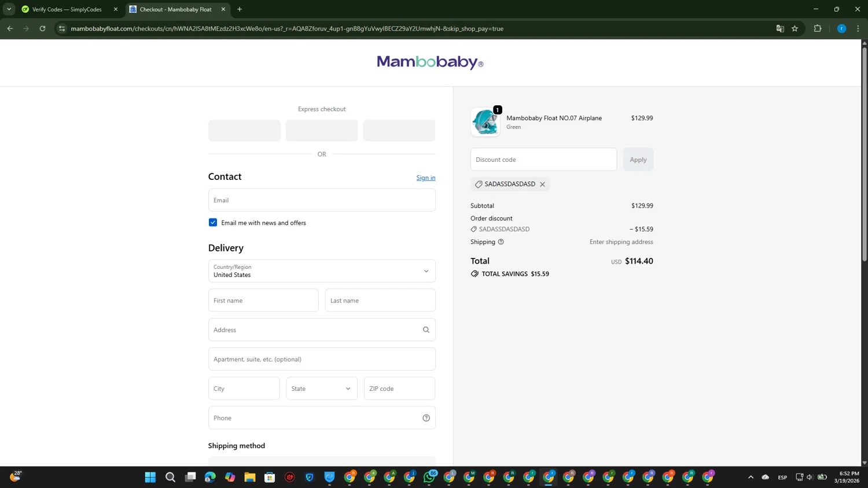
Task: Click the discount tag icon beside TOTAL SAVINGS
Action: coord(475,274)
